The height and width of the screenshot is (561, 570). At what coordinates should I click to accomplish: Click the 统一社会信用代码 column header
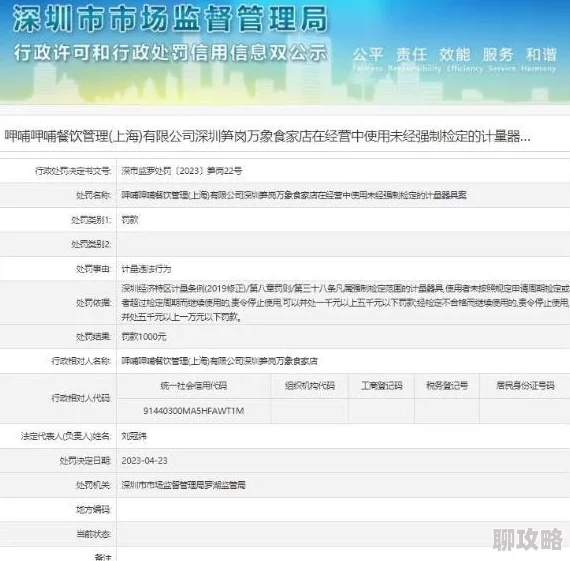click(194, 385)
